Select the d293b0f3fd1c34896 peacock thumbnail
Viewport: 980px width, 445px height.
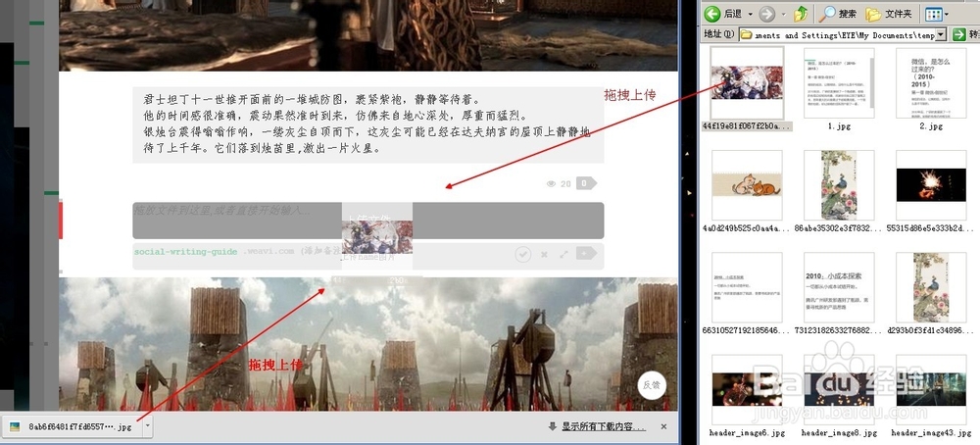coord(931,288)
